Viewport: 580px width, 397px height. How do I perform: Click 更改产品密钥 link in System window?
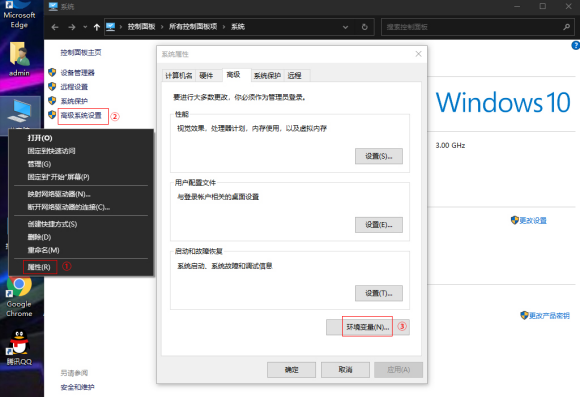[x=549, y=316]
